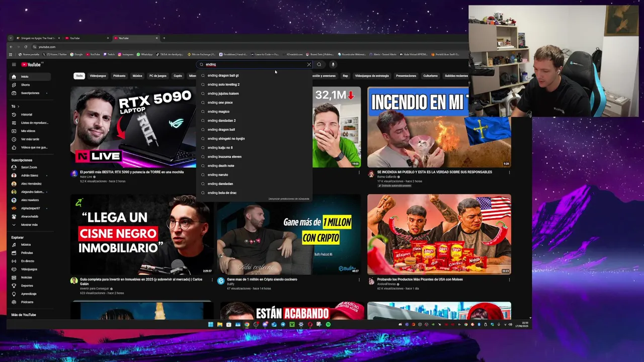Image resolution: width=644 pixels, height=362 pixels.
Task: Click the magnifier search button
Action: point(319,64)
